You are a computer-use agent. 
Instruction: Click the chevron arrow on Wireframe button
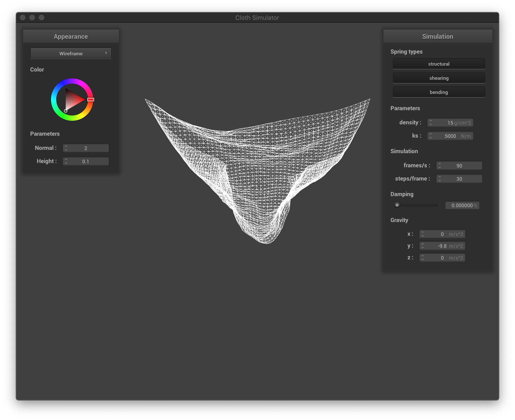coord(106,53)
